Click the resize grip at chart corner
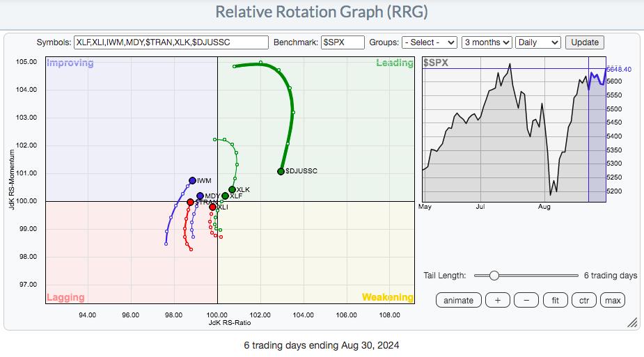The image size is (644, 357). point(632,322)
